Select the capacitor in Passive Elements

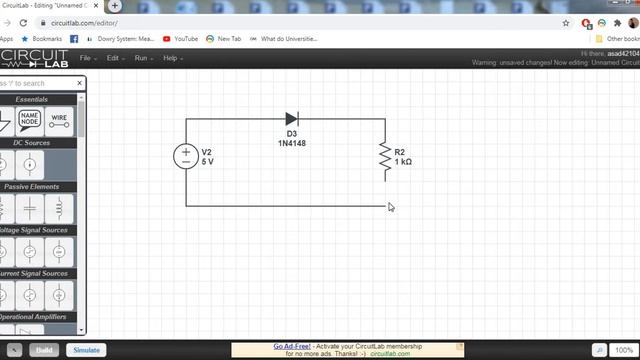point(29,209)
